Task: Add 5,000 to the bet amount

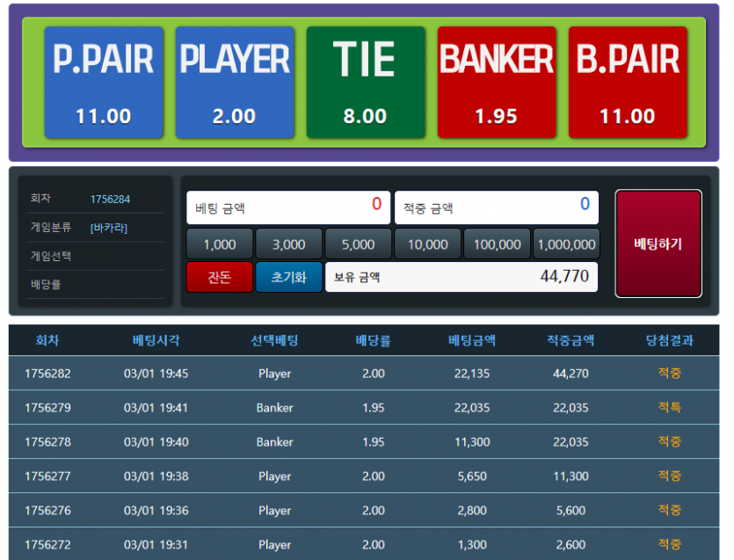Action: (x=358, y=244)
